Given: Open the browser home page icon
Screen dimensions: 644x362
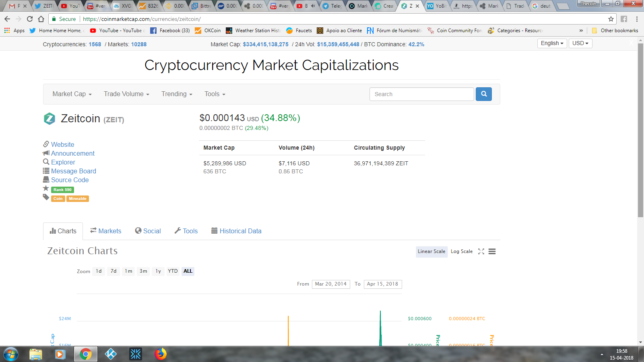Looking at the screenshot, I should (x=41, y=19).
